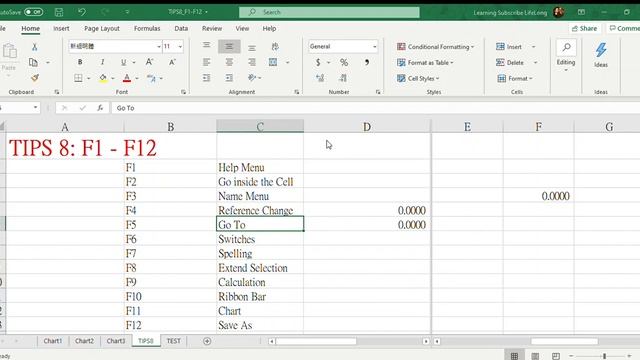Screen dimensions: 640x360
Task: Click the Share button
Action: click(584, 28)
